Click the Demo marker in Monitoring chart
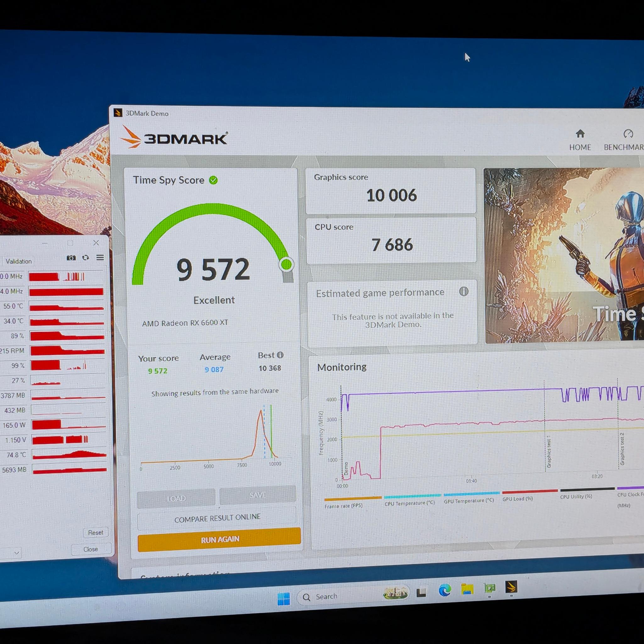The image size is (644, 644). [346, 468]
